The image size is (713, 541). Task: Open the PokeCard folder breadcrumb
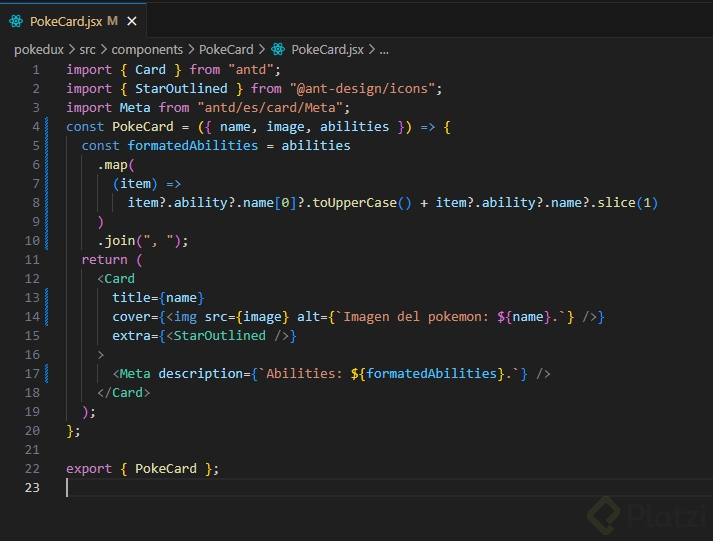(226, 50)
